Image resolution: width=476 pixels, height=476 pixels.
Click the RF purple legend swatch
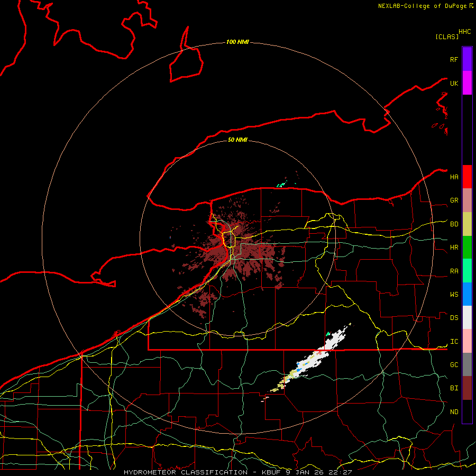[467, 59]
